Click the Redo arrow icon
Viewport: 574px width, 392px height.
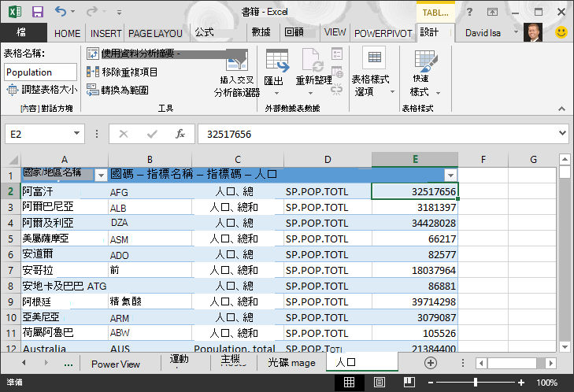(x=91, y=11)
